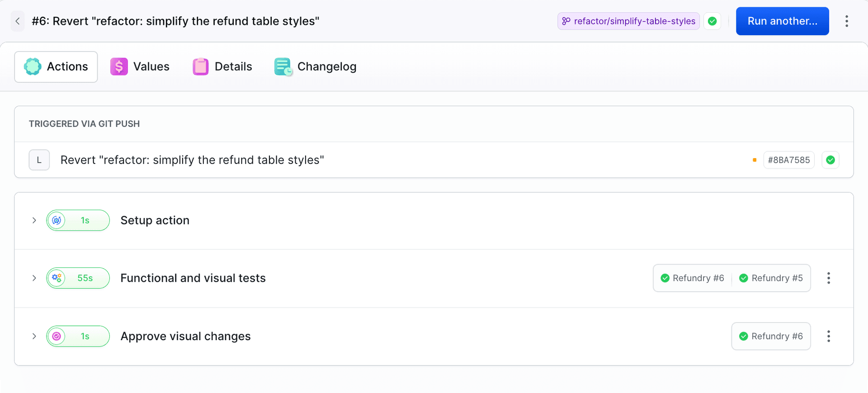This screenshot has width=868, height=393.
Task: Click the dollar Values icon
Action: click(119, 67)
